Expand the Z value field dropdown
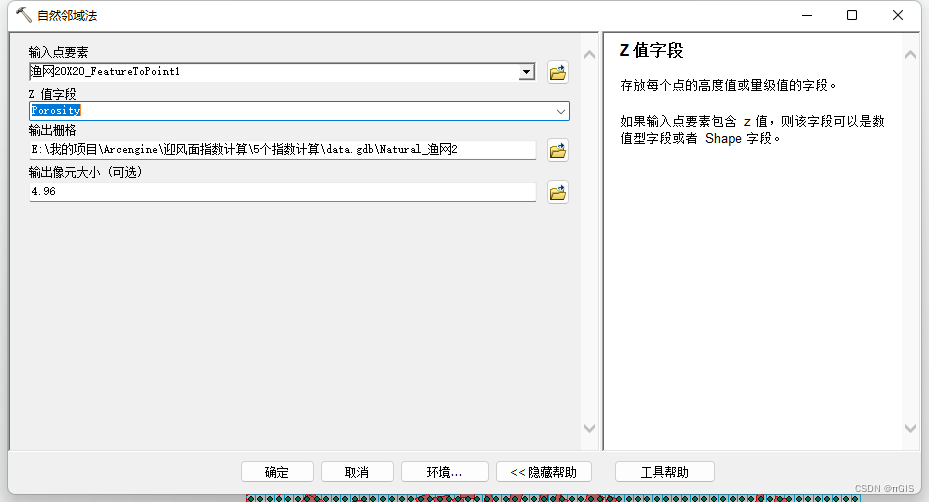The image size is (929, 502). 560,111
